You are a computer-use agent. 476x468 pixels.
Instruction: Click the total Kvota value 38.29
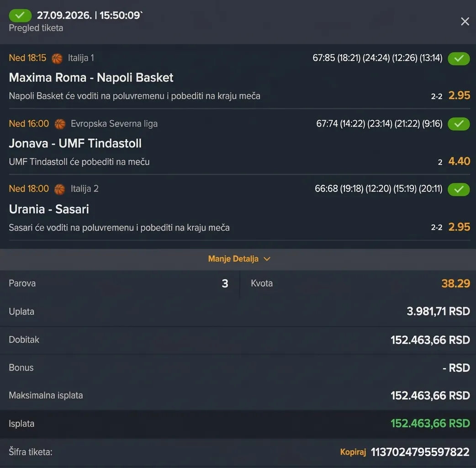click(x=455, y=284)
